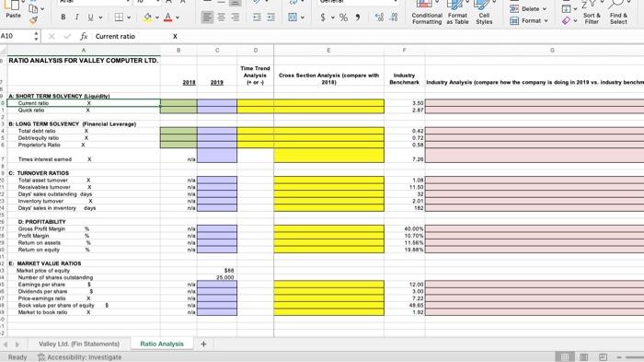The height and width of the screenshot is (362, 644).
Task: Open the font color dropdown arrow
Action: coord(178,18)
